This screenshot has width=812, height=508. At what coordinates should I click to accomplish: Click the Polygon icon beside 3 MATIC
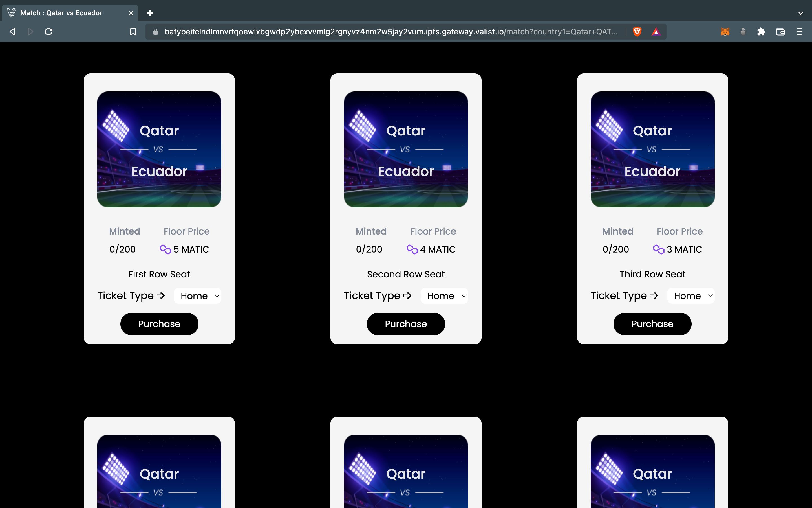(x=659, y=249)
